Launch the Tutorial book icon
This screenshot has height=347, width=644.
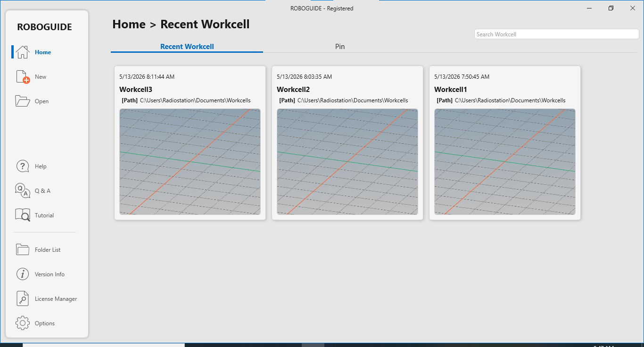coord(23,215)
